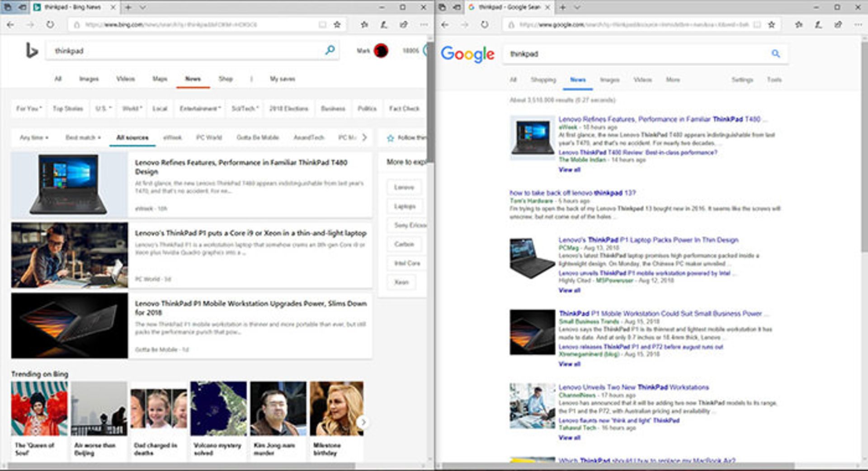The image size is (868, 471).
Task: Add the Bing page to favorites
Action: (x=337, y=25)
